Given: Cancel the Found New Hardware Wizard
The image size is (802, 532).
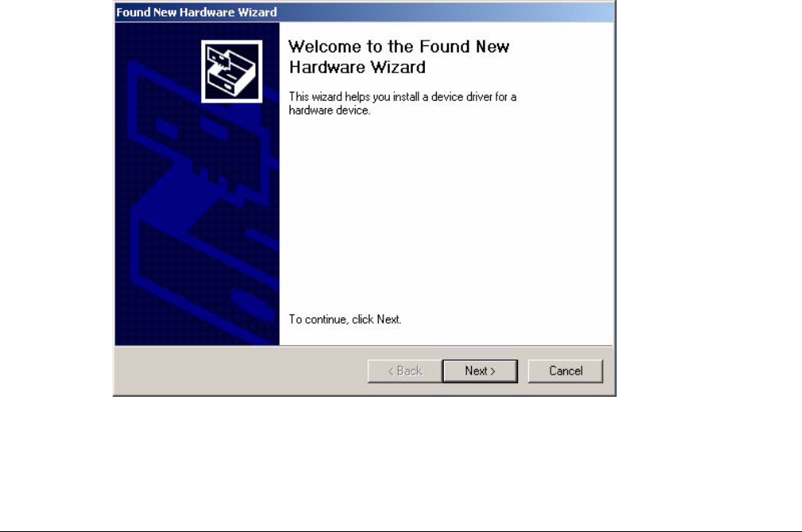Looking at the screenshot, I should click(x=565, y=371).
